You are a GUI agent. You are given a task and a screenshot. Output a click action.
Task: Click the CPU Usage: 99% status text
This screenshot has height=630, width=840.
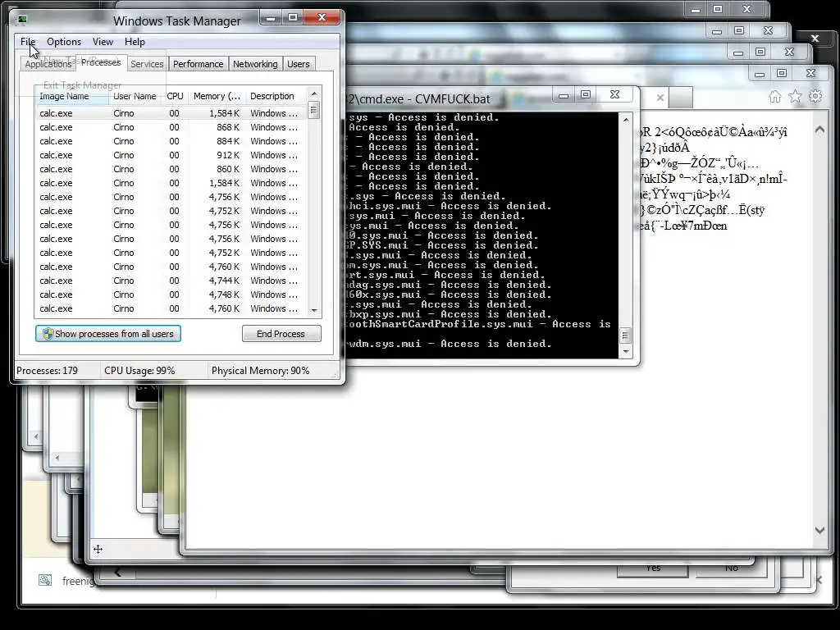139,371
